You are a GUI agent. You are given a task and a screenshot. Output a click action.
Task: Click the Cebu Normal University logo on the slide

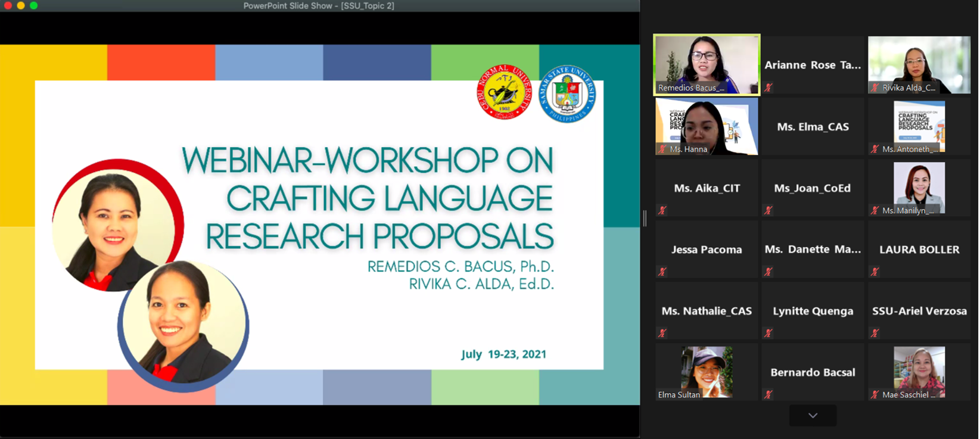504,92
